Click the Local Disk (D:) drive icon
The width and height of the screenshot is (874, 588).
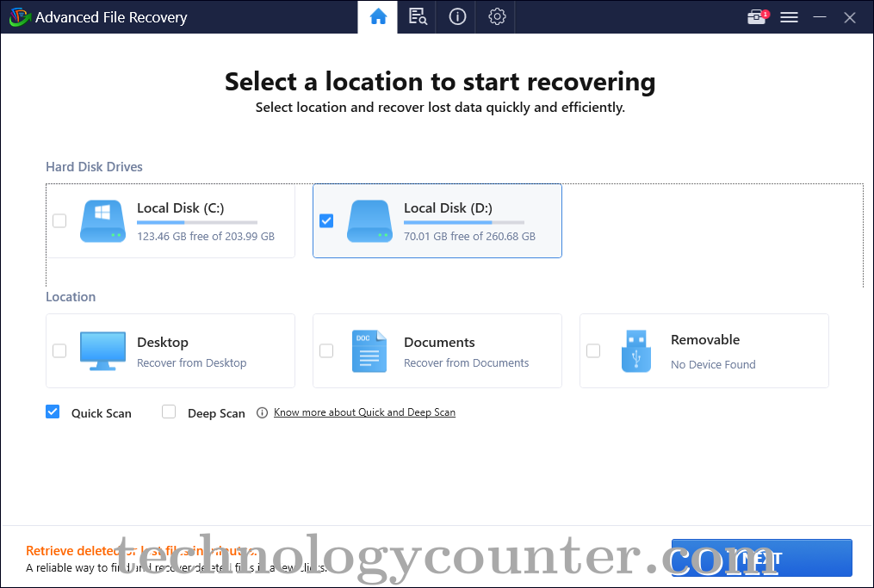pos(369,220)
